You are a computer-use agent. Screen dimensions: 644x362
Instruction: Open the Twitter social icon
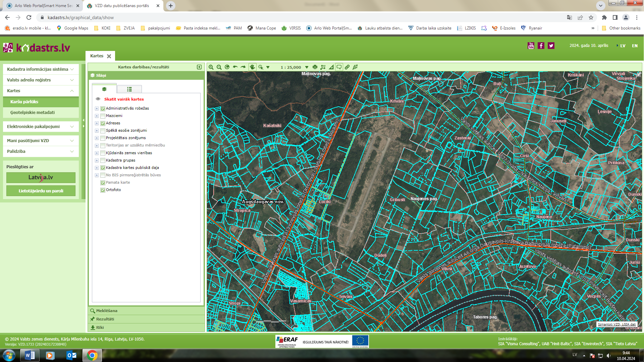551,46
